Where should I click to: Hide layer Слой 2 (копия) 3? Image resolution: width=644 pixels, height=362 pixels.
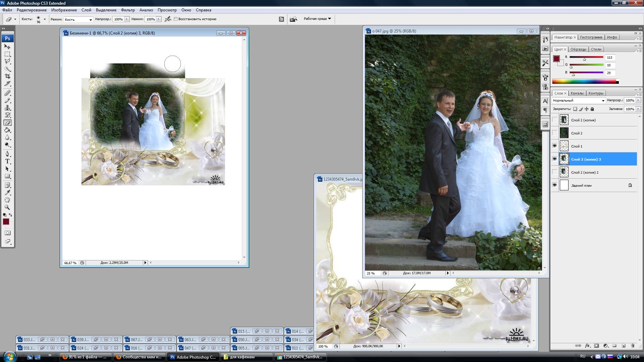click(554, 159)
